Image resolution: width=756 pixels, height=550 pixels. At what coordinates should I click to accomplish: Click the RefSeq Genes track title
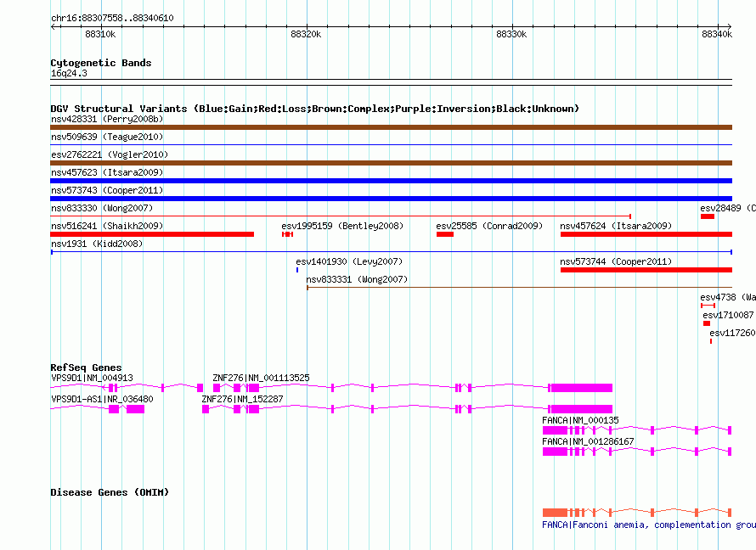[87, 368]
